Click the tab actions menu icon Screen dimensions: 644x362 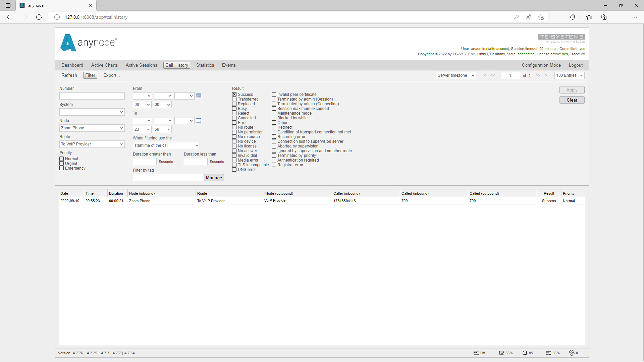[x=8, y=5]
